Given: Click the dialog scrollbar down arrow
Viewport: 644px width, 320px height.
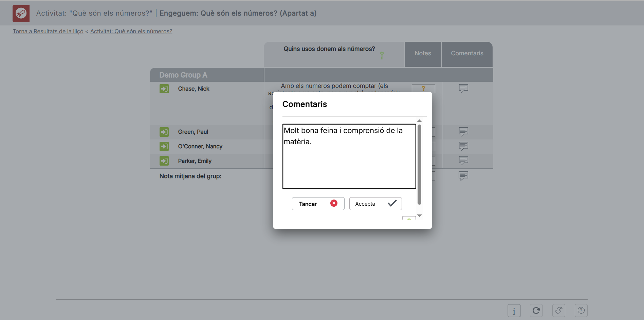Looking at the screenshot, I should tap(419, 216).
